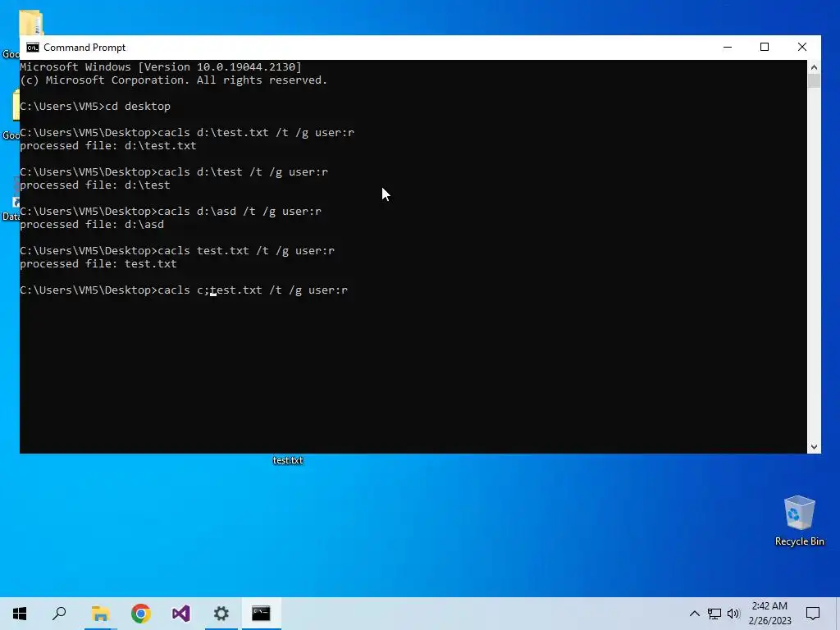Open File Explorer from the taskbar
Image resolution: width=840 pixels, height=630 pixels.
coord(100,614)
